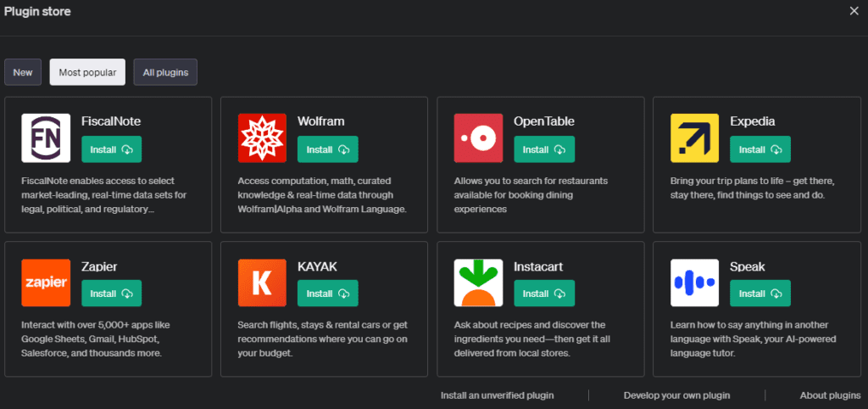Viewport: 868px width, 409px height.
Task: Install the Expedia plugin
Action: tap(760, 149)
